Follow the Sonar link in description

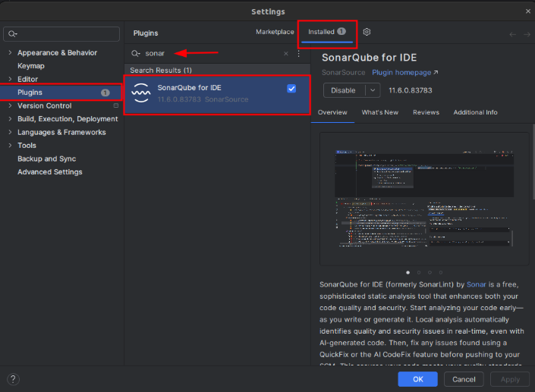476,284
